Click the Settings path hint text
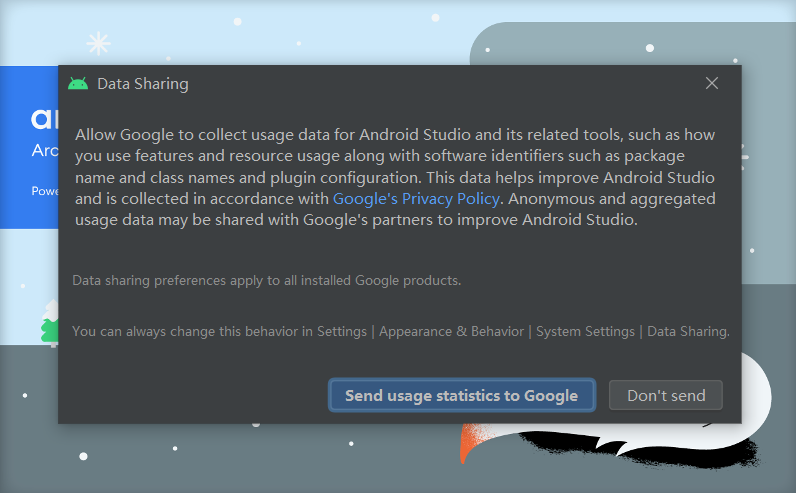 tap(401, 331)
